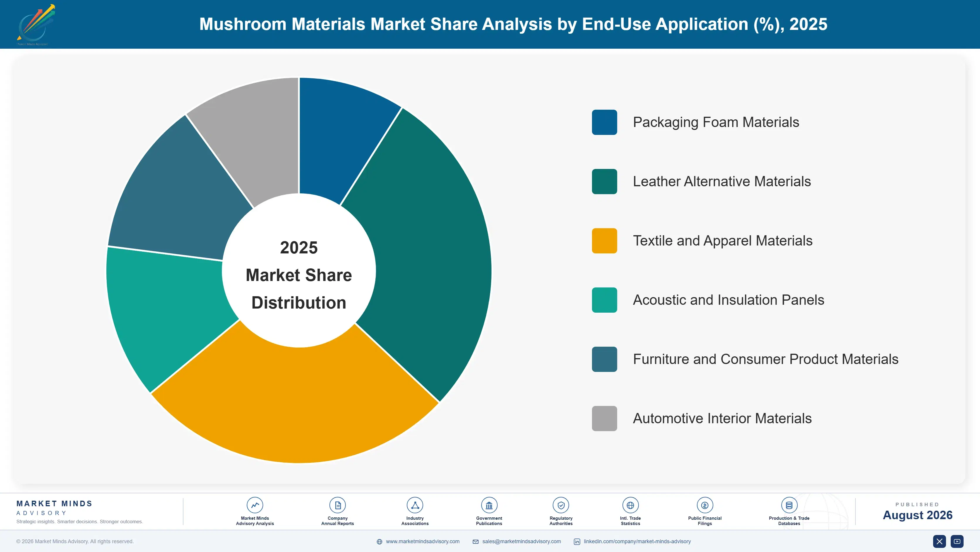Click the Regulatory Authorities shield icon
The image size is (980, 552).
(561, 505)
